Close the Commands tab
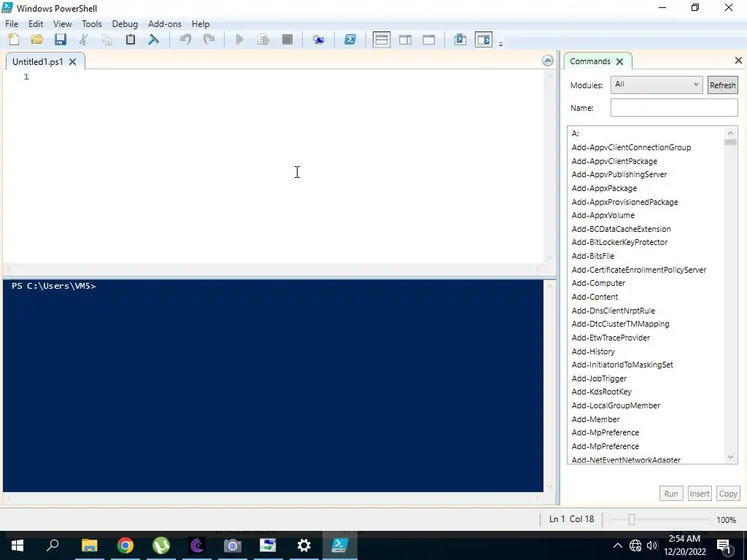The width and height of the screenshot is (747, 560). coord(619,61)
